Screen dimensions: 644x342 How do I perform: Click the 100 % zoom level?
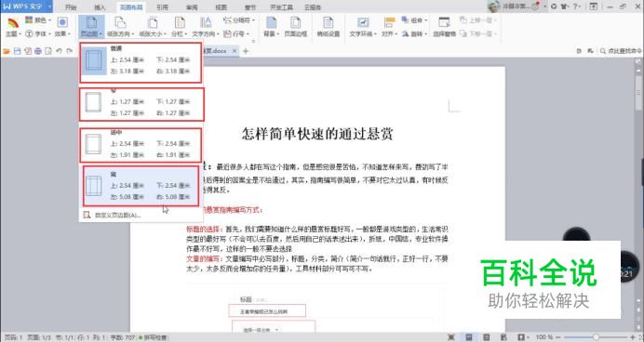(x=545, y=337)
